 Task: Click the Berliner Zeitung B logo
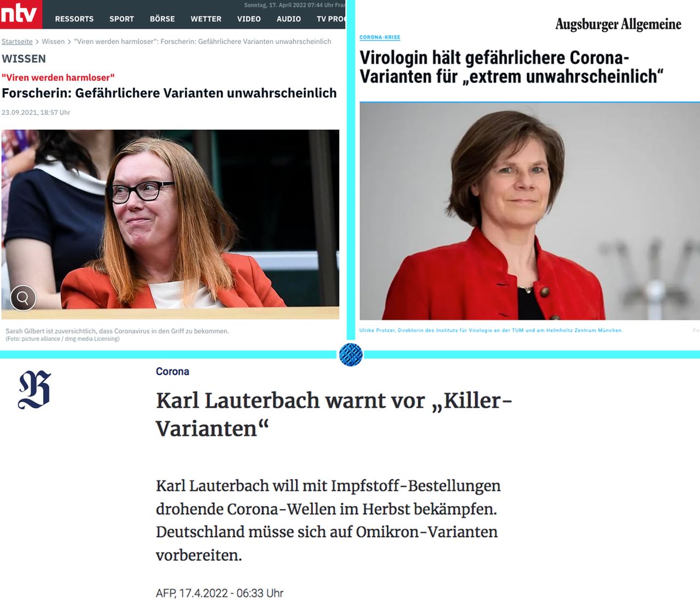point(34,390)
